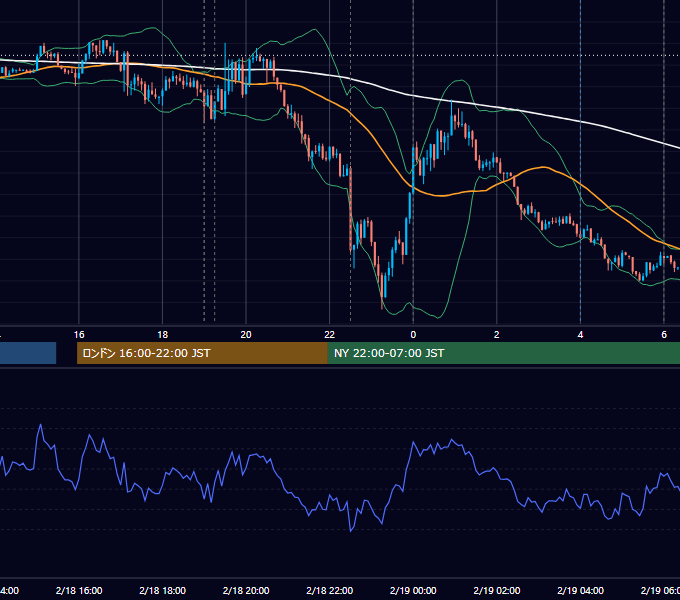The image size is (680, 600).
Task: Click the 20 hour axis label
Action: [246, 335]
